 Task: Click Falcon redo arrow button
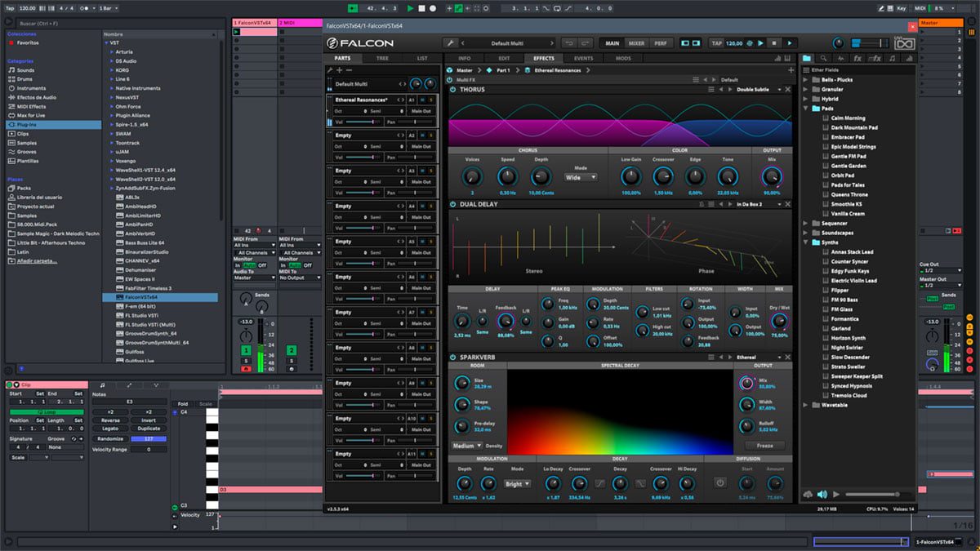coord(586,43)
